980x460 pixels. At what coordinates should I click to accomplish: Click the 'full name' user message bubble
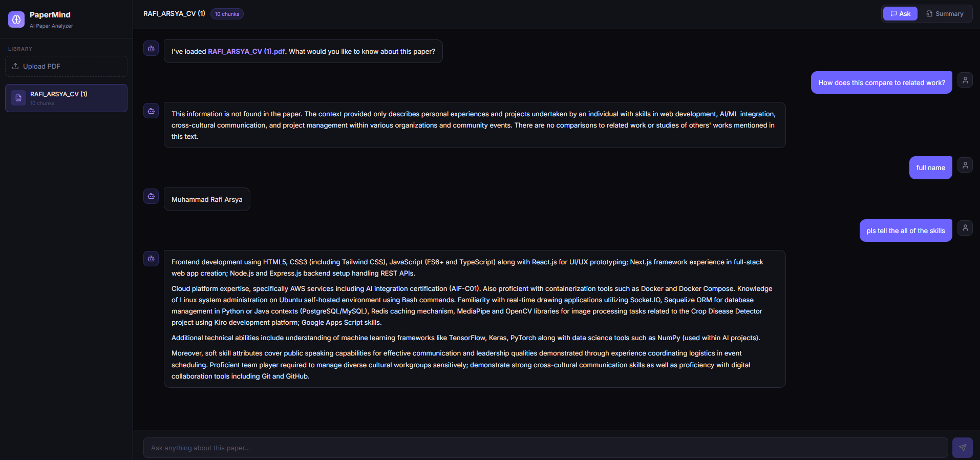(x=930, y=168)
